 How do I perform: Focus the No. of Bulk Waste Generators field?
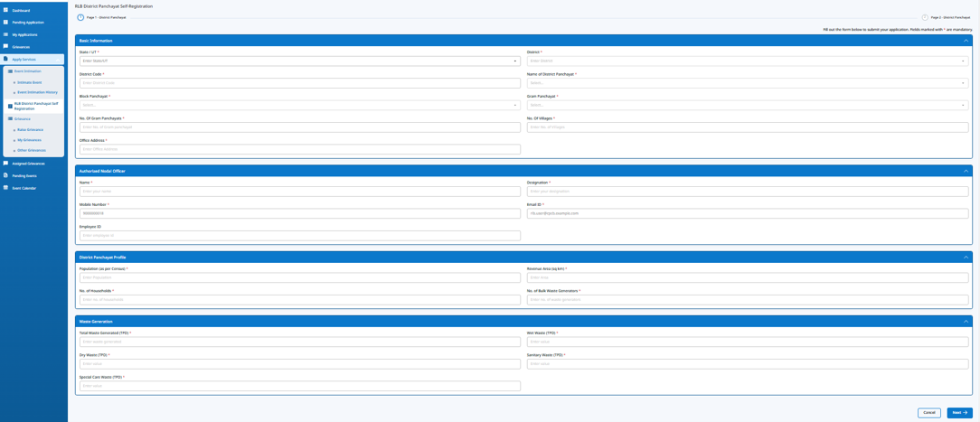[748, 300]
